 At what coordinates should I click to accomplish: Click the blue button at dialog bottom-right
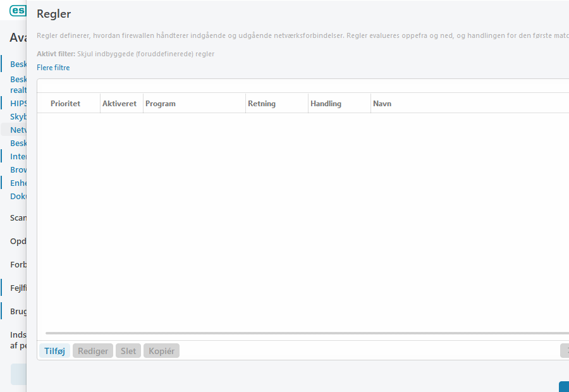pos(564,386)
